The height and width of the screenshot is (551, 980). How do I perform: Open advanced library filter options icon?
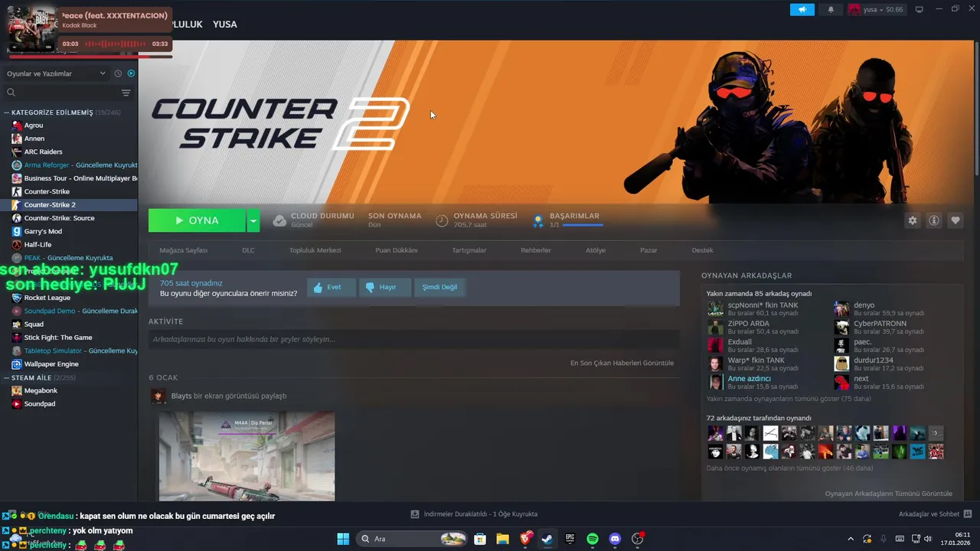coord(126,93)
